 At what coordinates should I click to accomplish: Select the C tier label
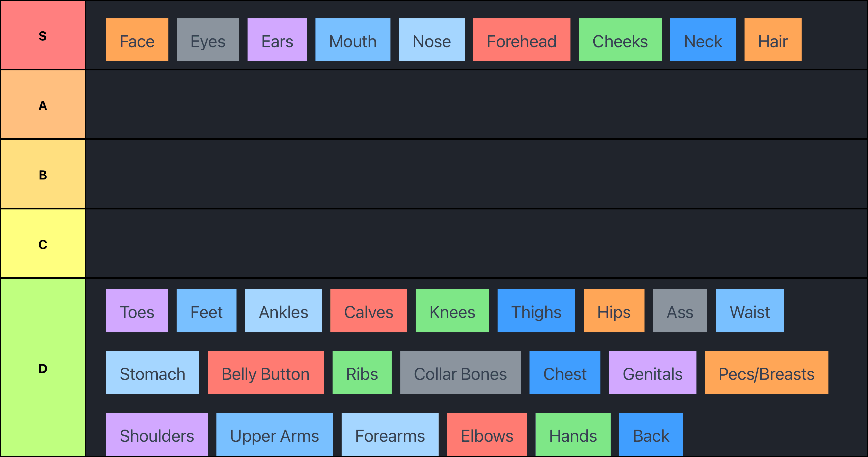tap(42, 244)
